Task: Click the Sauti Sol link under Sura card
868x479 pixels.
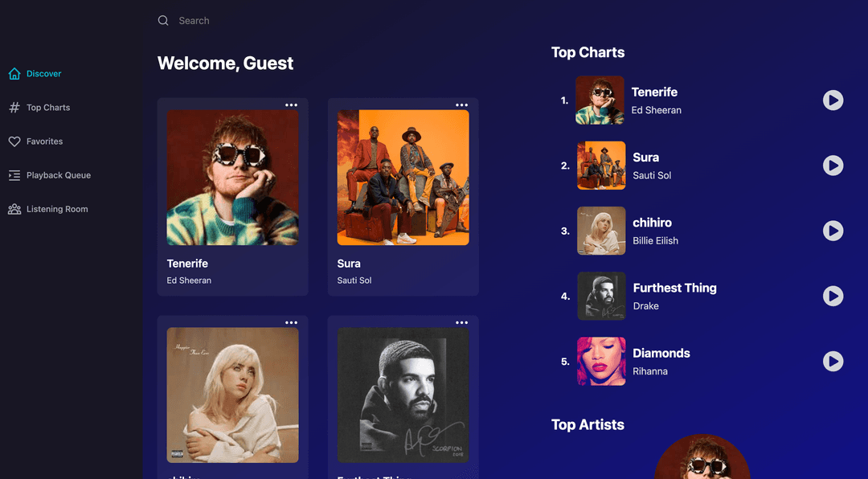Action: (354, 280)
